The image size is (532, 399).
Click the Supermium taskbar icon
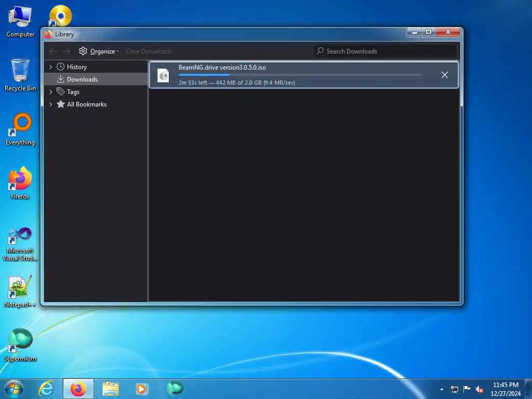pyautogui.click(x=175, y=388)
